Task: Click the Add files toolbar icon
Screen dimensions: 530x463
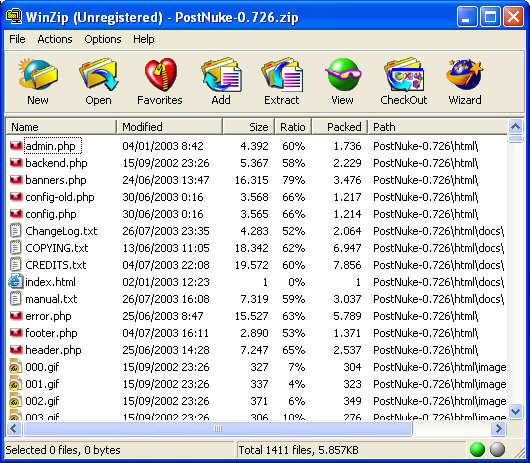Action: click(x=221, y=74)
